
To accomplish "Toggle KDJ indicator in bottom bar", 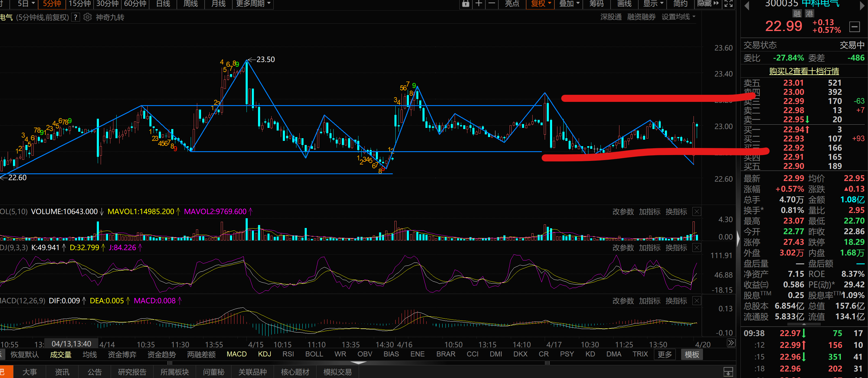I will [265, 354].
